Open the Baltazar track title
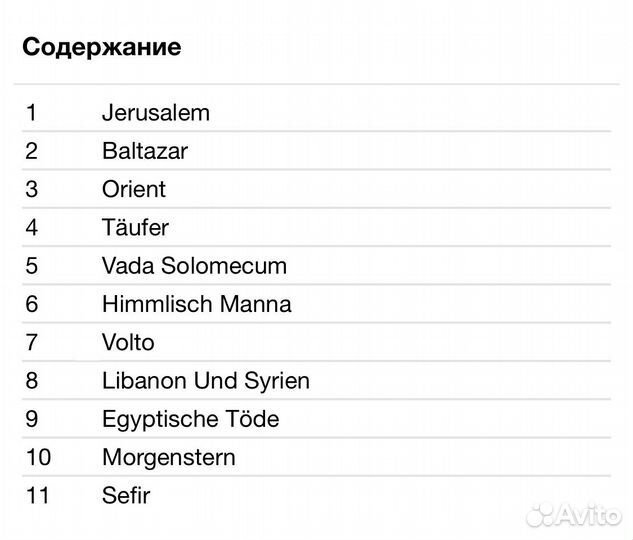The height and width of the screenshot is (540, 633). (144, 152)
